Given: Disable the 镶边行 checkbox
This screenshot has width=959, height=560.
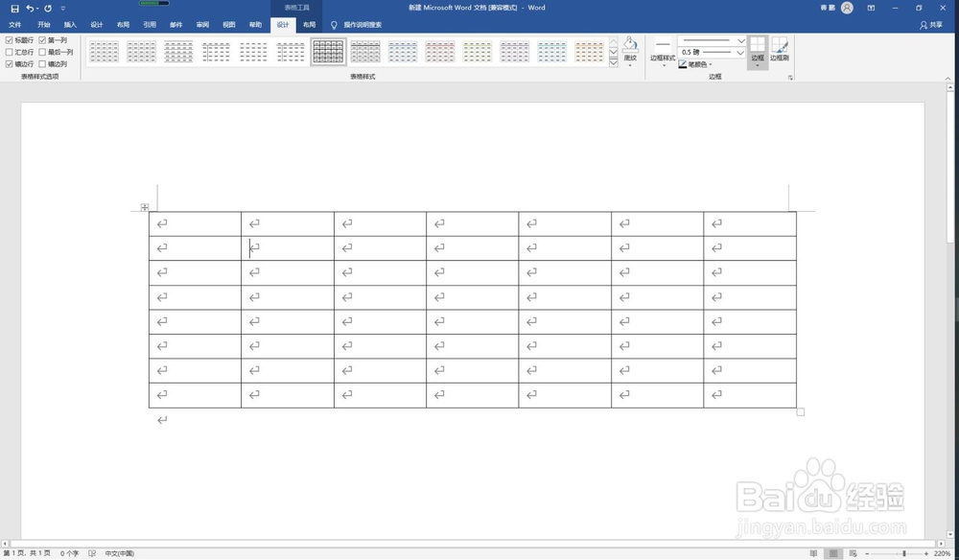Looking at the screenshot, I should pos(10,63).
